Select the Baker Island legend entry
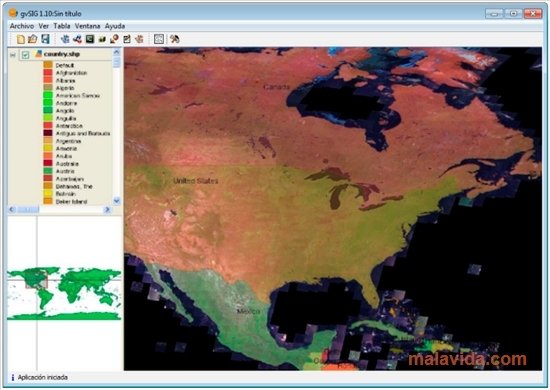The width and height of the screenshot is (550, 390). point(71,202)
